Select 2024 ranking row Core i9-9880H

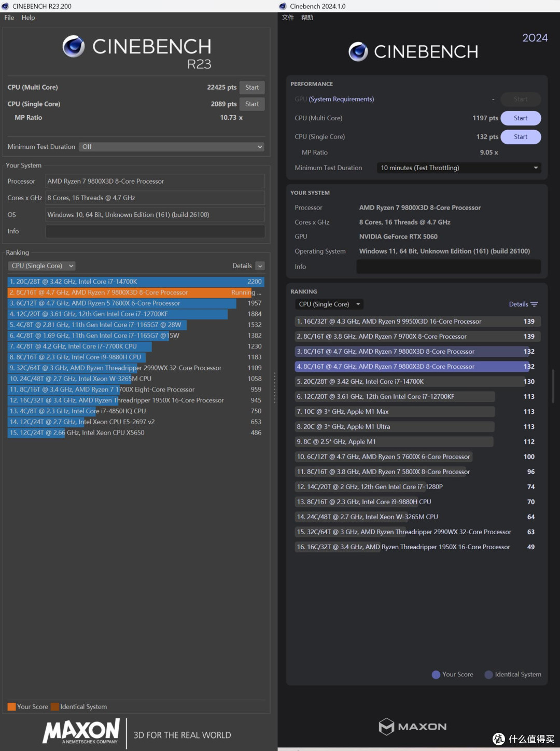pos(417,502)
